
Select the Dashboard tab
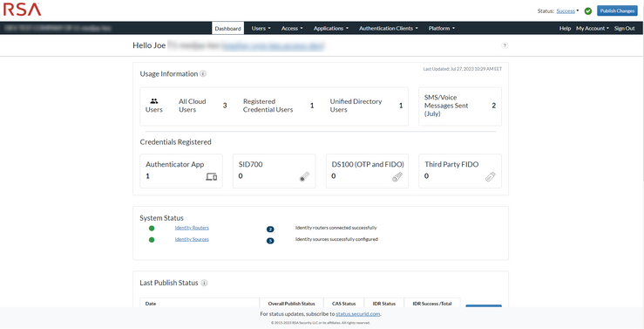(x=228, y=29)
